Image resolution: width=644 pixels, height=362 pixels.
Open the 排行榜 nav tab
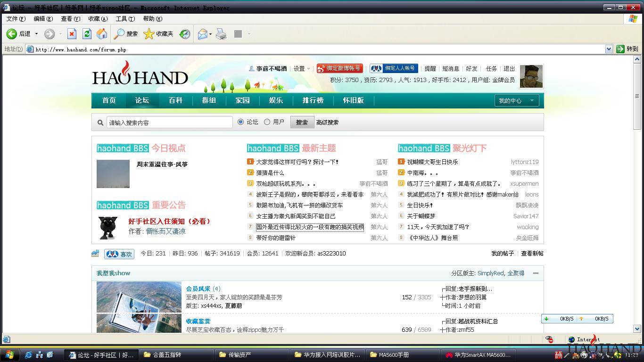[x=313, y=100]
